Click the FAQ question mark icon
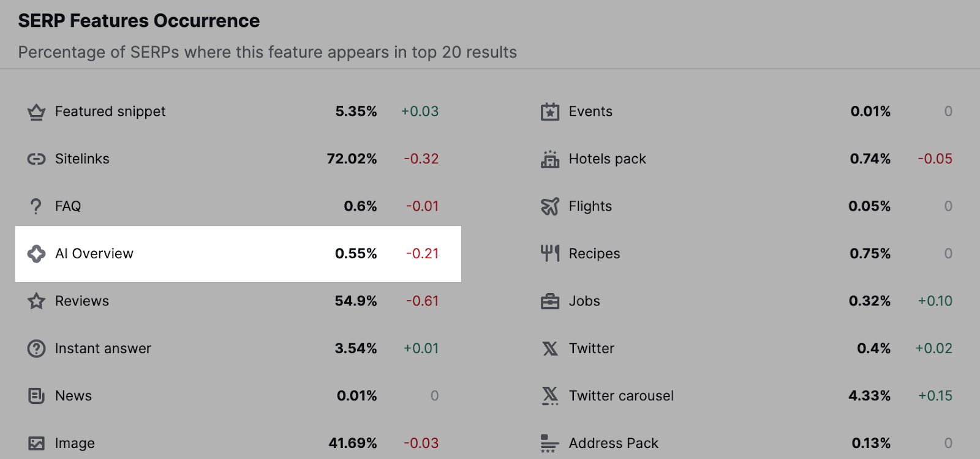 [x=36, y=206]
